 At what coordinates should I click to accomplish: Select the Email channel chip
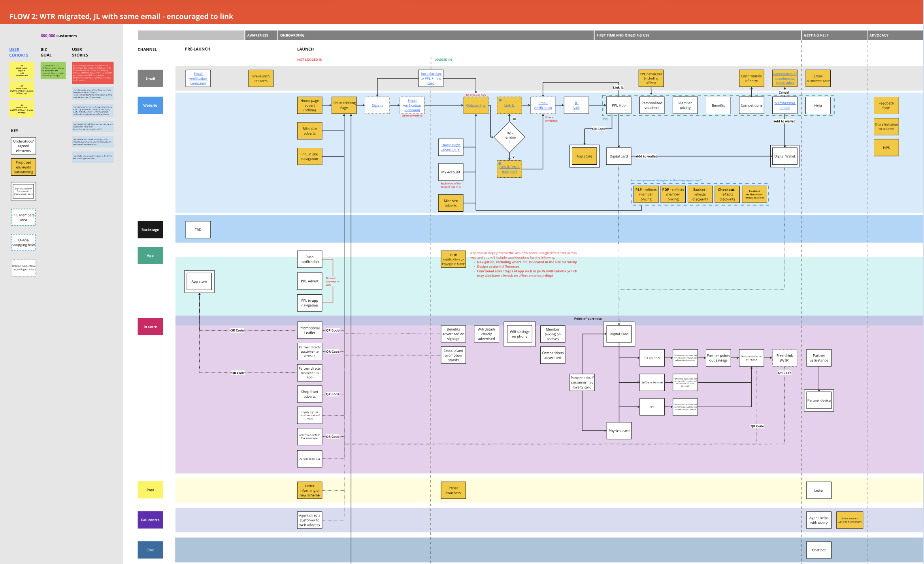(150, 78)
